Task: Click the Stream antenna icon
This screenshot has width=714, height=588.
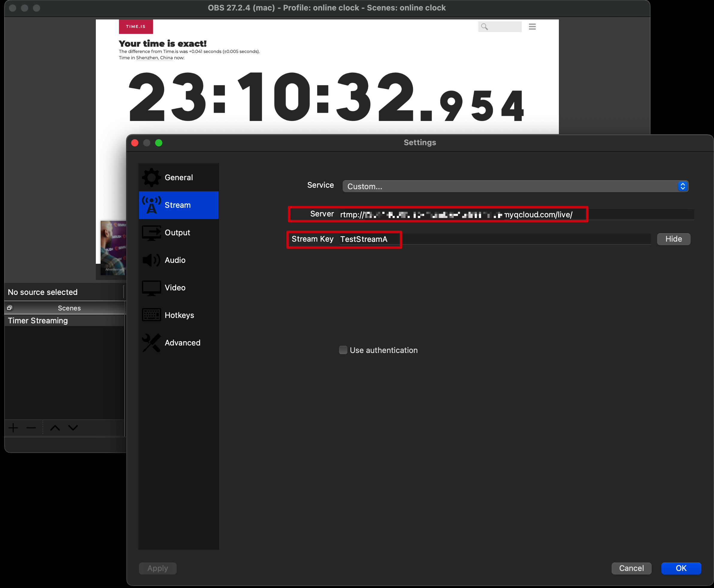Action: 151,205
